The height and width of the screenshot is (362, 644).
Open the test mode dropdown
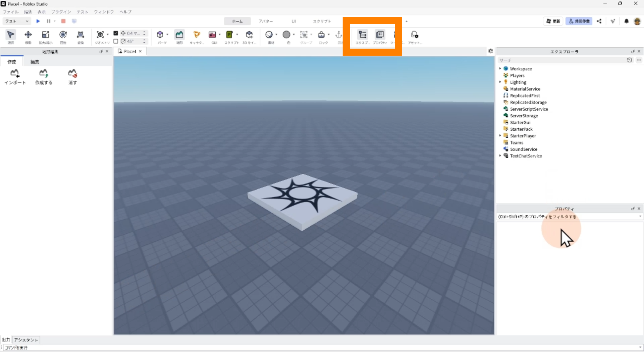click(17, 21)
